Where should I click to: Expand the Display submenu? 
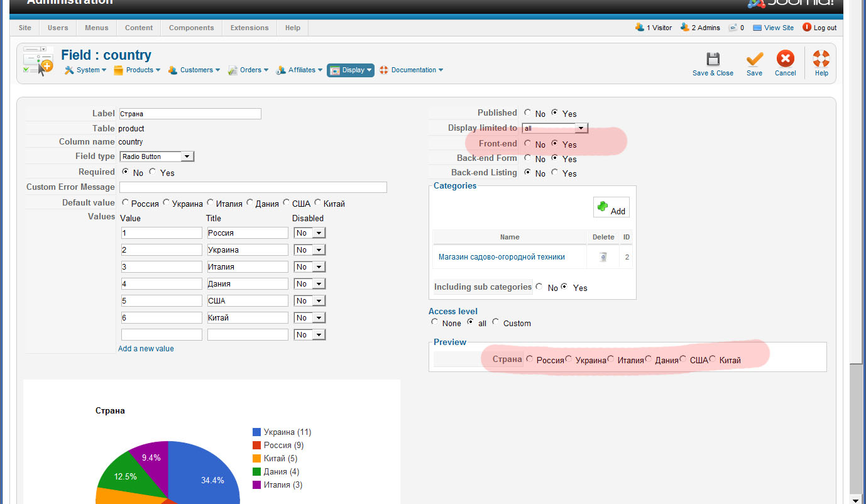(x=351, y=70)
